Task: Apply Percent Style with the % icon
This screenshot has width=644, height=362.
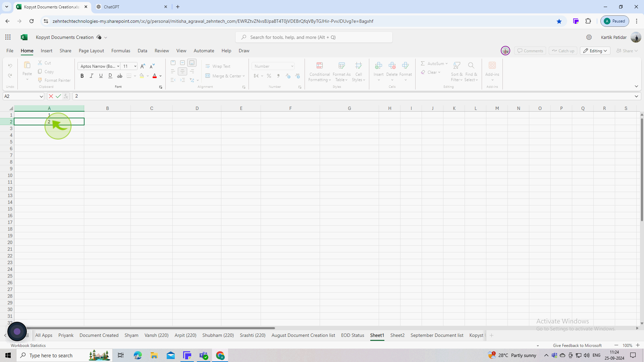Action: 269,76
